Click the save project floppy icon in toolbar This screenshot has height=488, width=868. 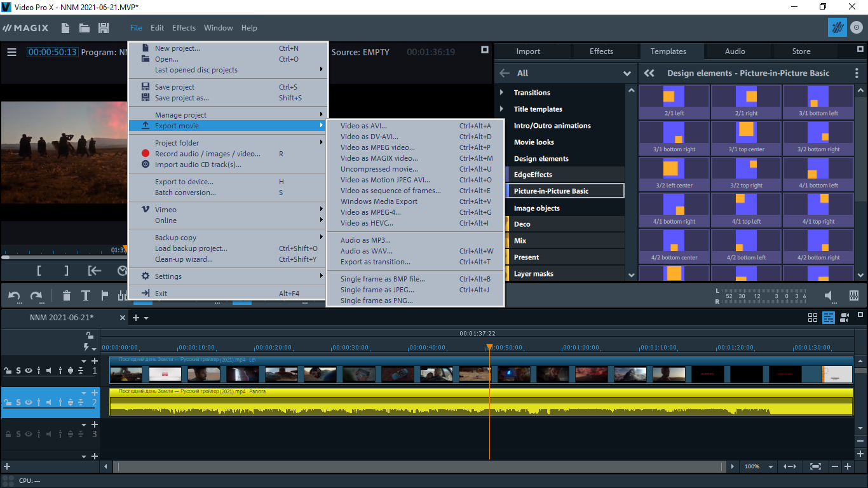point(104,28)
